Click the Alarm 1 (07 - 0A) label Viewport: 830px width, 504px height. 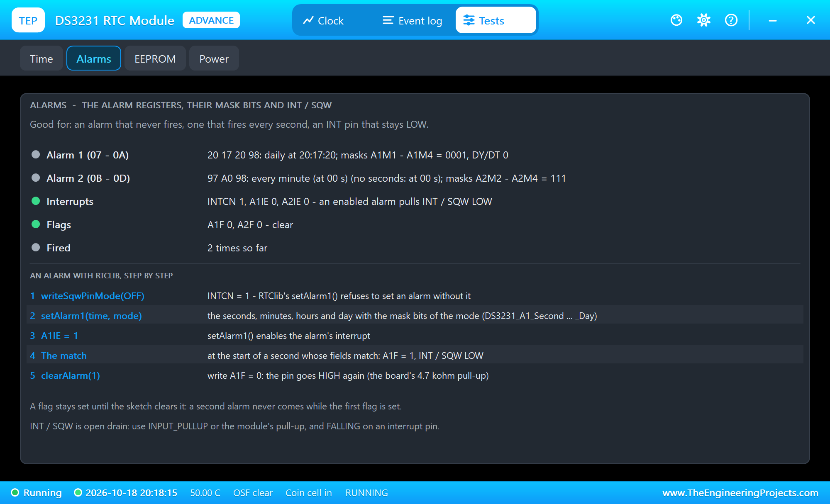tap(88, 155)
